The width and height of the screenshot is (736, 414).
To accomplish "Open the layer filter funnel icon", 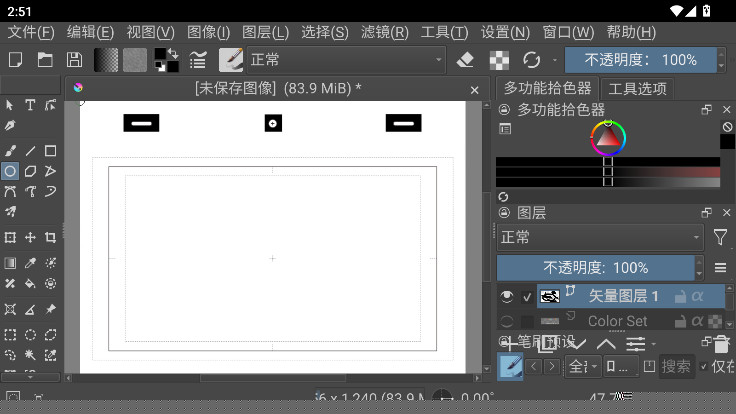I will tap(720, 237).
